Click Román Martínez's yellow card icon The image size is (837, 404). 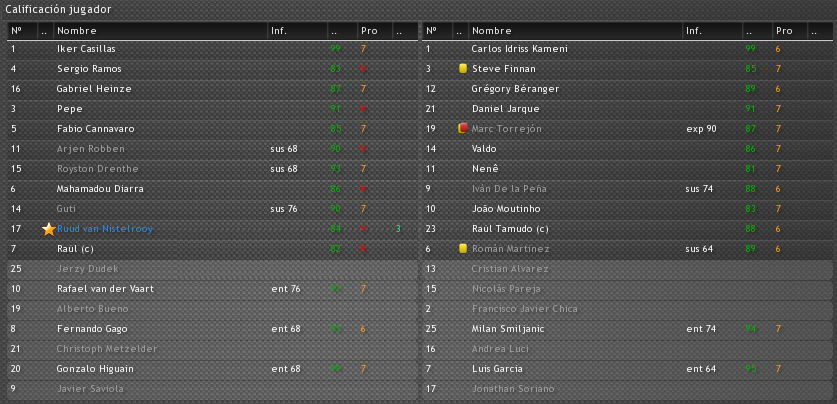tap(463, 249)
